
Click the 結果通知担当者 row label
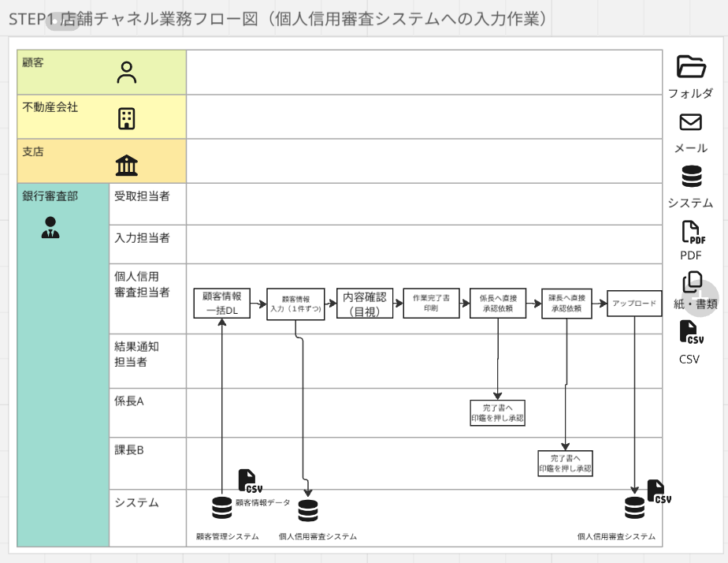(136, 354)
